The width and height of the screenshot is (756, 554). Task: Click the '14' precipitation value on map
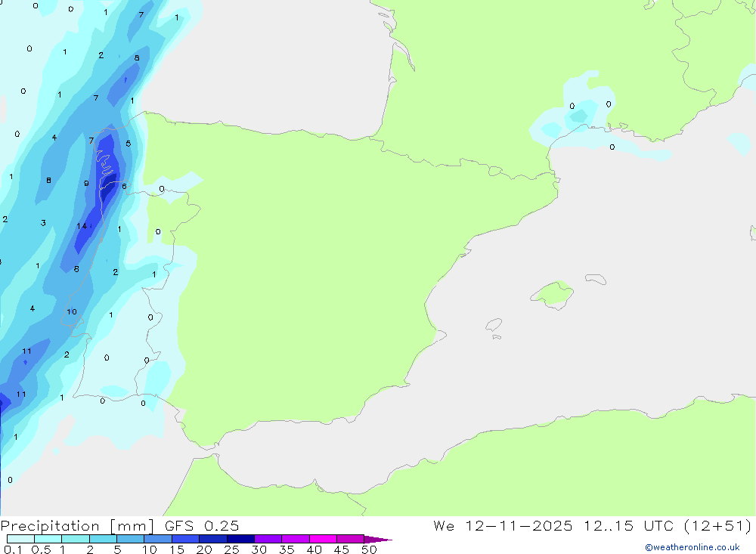pyautogui.click(x=82, y=226)
